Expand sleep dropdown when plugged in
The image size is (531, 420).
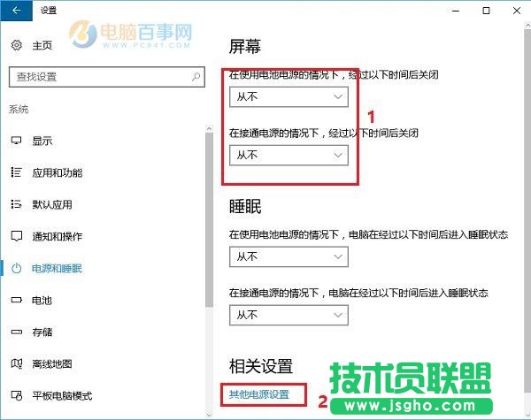tap(288, 314)
